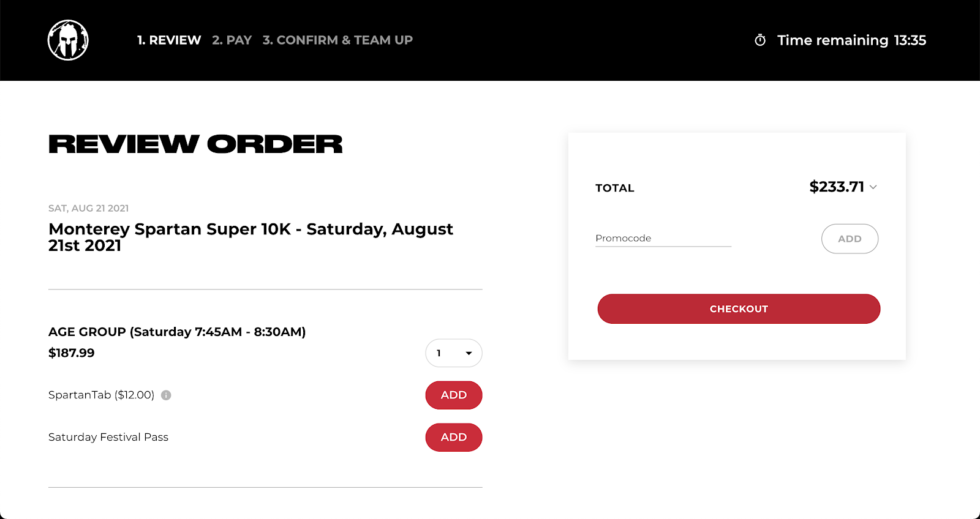Click the Spartan helmet logo
The width and height of the screenshot is (980, 519).
(68, 40)
